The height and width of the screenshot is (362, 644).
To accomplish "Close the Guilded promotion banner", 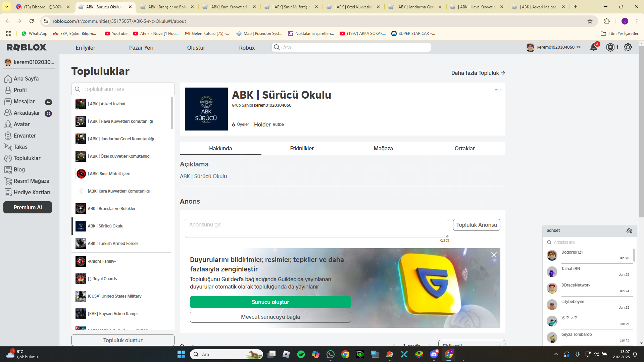I will [x=494, y=255].
